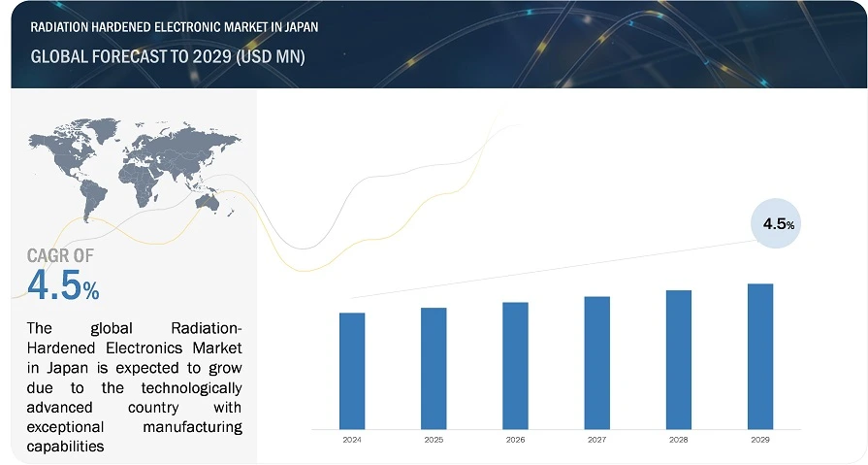868x465 pixels.
Task: Select the large blue 4.5% figure
Action: pyautogui.click(x=63, y=286)
